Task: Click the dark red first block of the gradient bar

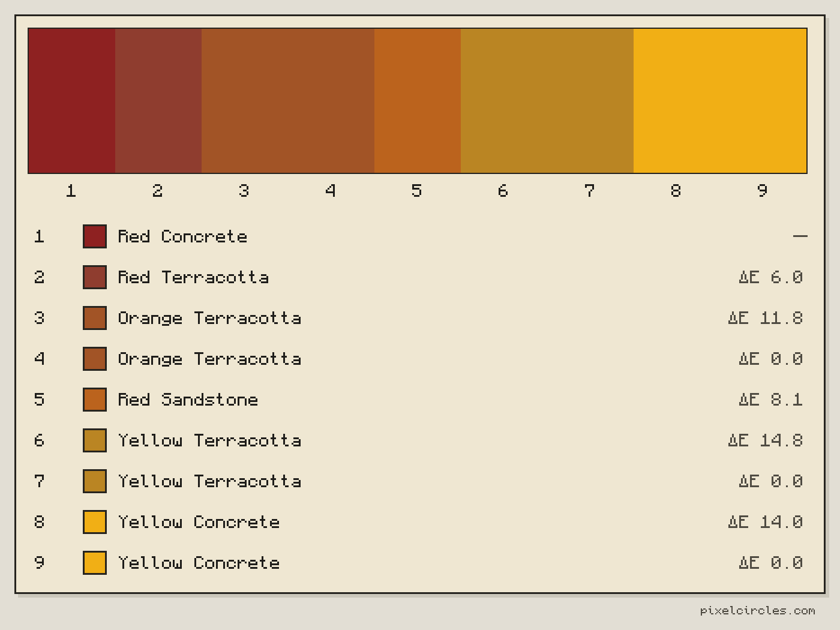Action: 72,101
